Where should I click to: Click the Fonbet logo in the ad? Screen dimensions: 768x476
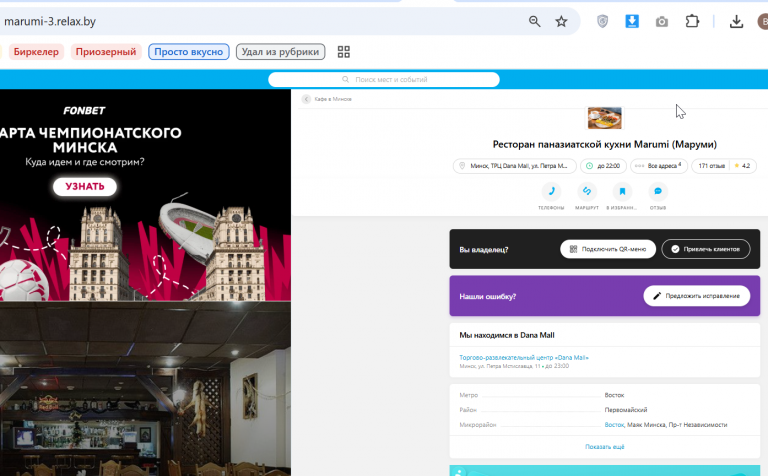point(84,111)
